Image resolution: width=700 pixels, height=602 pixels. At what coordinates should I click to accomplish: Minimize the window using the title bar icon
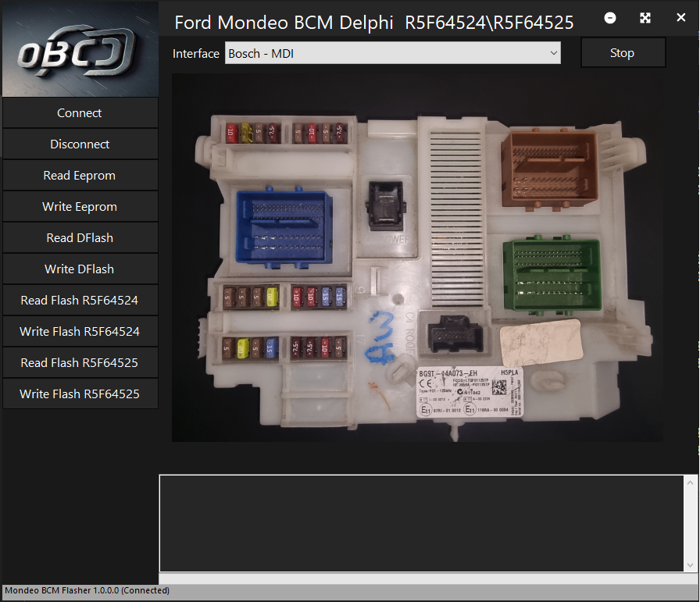(610, 18)
